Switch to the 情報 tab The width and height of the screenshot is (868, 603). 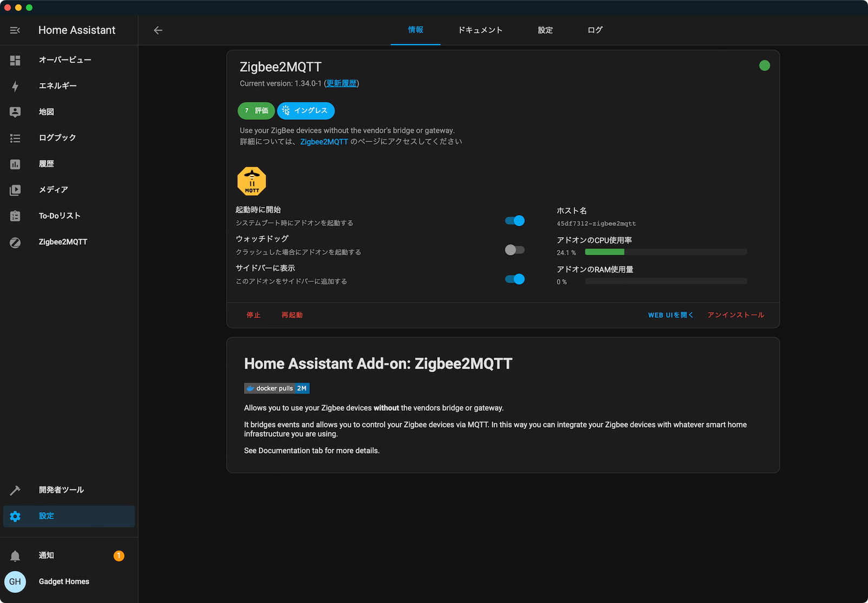point(415,30)
